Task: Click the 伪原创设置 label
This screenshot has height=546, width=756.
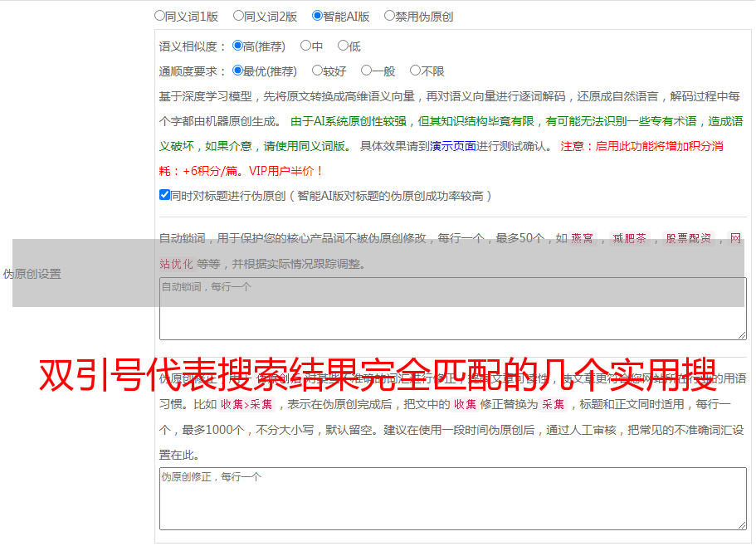Action: pyautogui.click(x=32, y=274)
